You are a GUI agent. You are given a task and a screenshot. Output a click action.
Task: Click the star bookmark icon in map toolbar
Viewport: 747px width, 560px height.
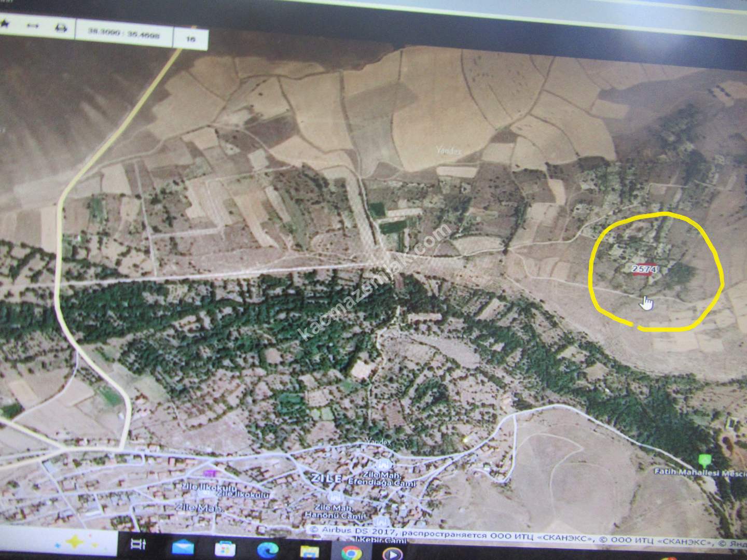tap(5, 24)
